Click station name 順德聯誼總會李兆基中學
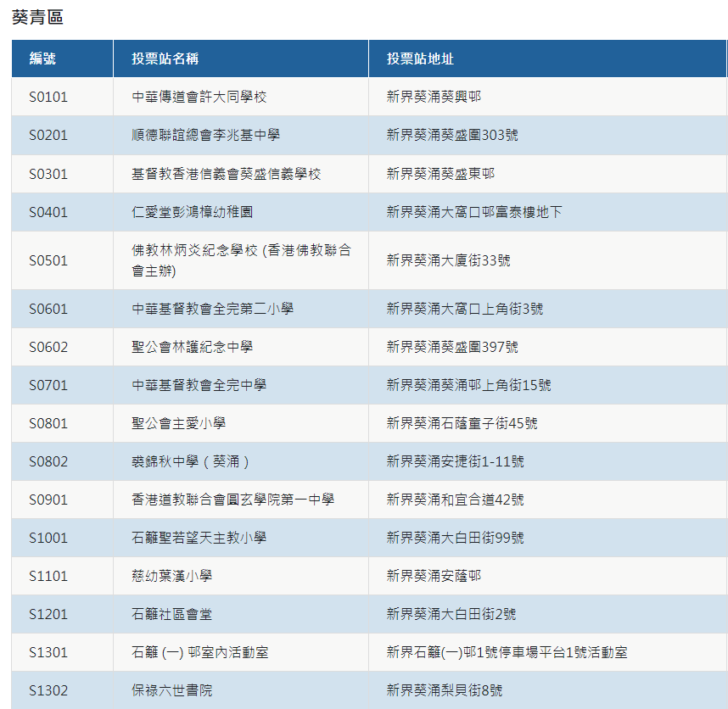728x709 pixels. (206, 135)
